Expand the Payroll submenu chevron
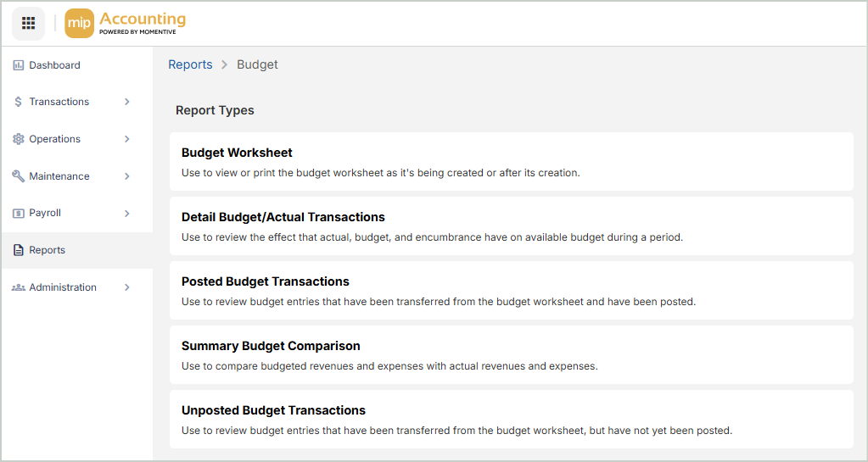Viewport: 868px width, 462px height. [127, 214]
